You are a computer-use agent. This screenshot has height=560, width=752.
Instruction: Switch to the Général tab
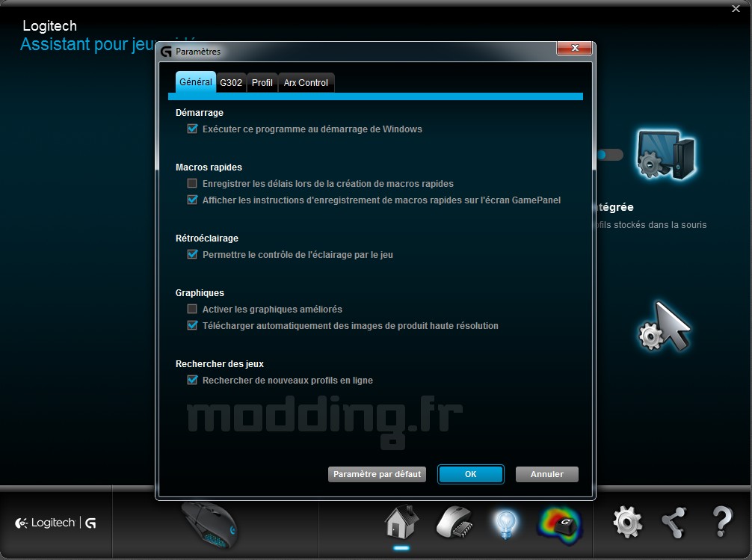[196, 82]
